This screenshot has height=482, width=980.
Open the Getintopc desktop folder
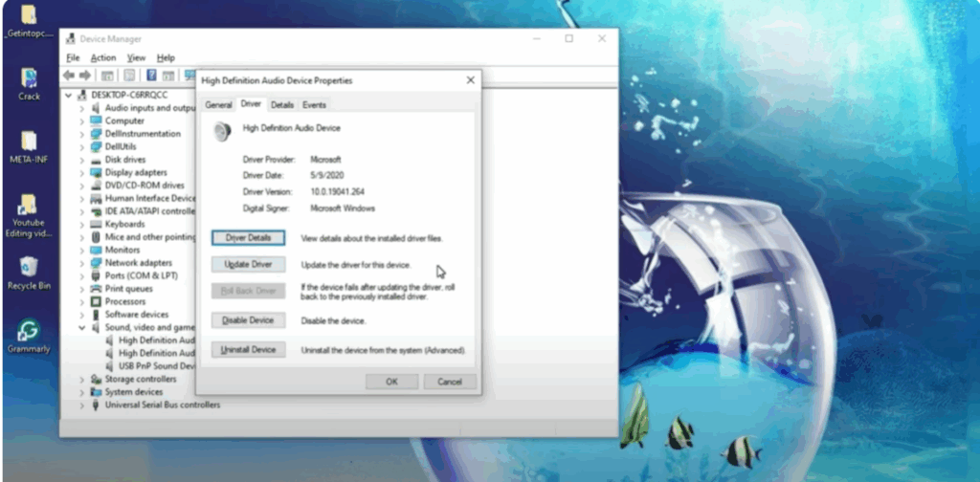click(29, 21)
